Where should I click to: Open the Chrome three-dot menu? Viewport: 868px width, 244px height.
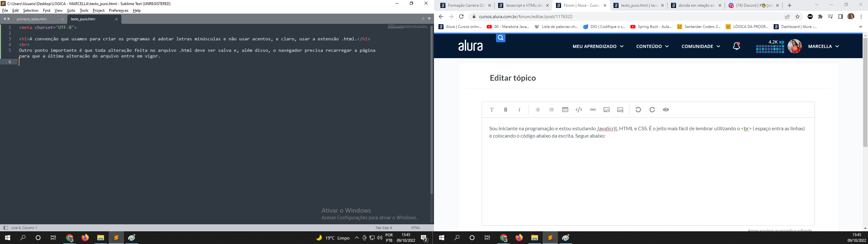pyautogui.click(x=861, y=17)
